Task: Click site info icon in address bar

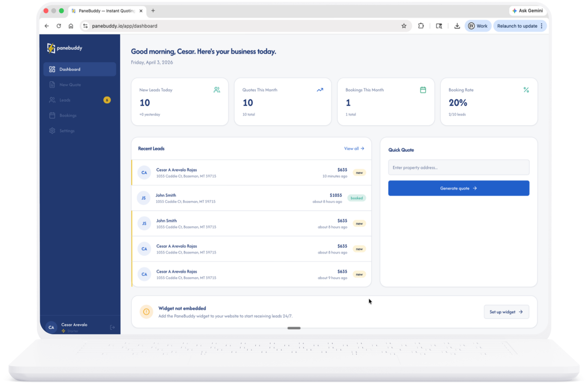Action: (85, 26)
